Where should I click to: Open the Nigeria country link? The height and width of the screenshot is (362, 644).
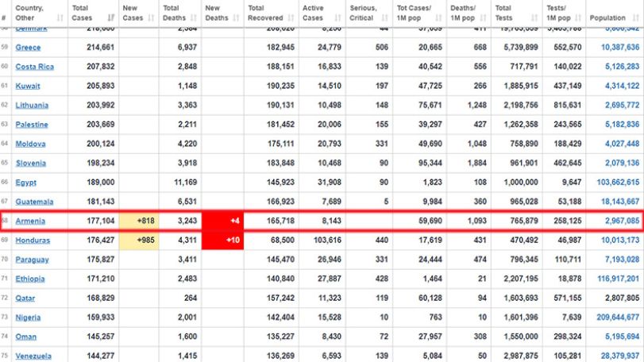click(x=28, y=318)
